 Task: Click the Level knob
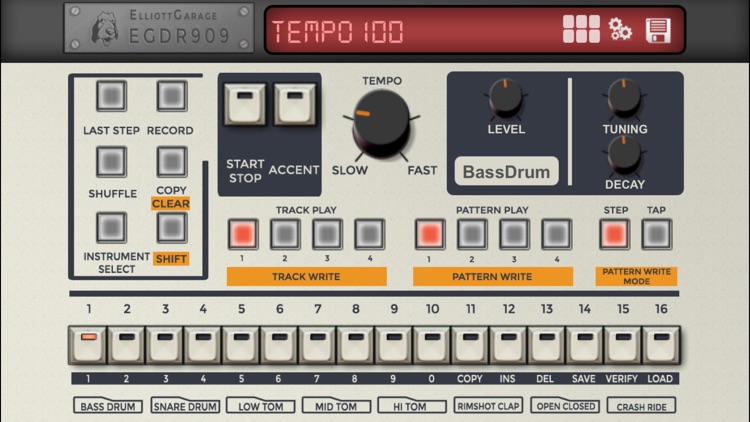click(x=506, y=98)
